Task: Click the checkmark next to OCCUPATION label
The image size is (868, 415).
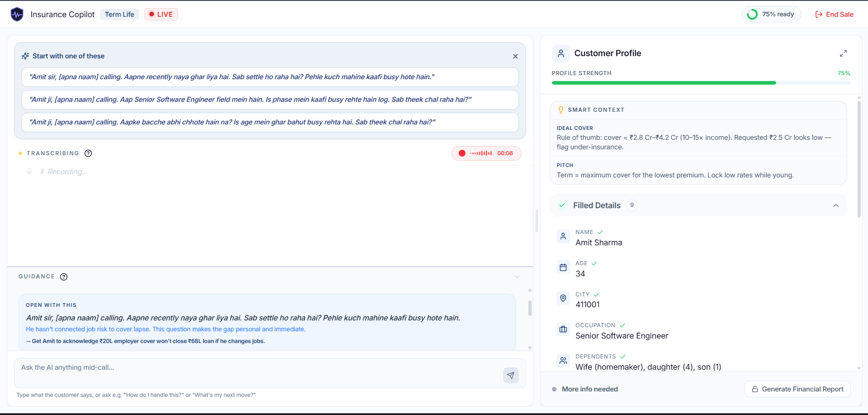Action: pos(623,325)
